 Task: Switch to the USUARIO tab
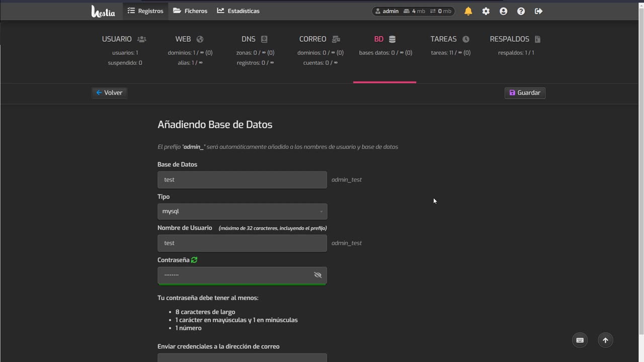pyautogui.click(x=124, y=39)
